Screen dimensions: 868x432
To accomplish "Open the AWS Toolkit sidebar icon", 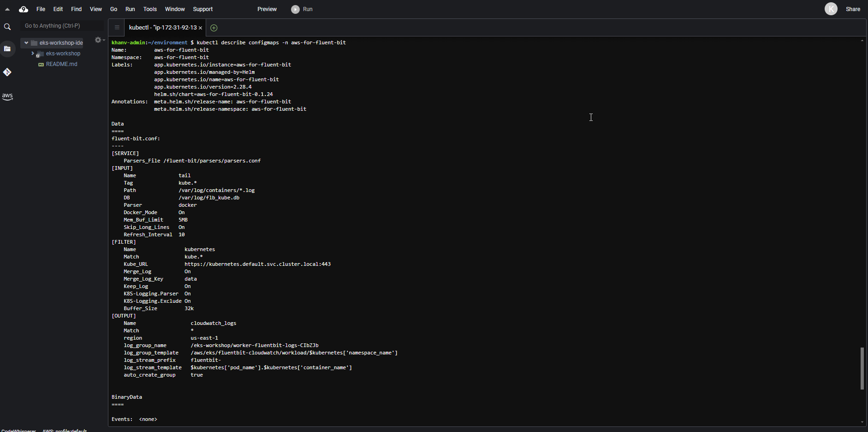I will point(7,96).
